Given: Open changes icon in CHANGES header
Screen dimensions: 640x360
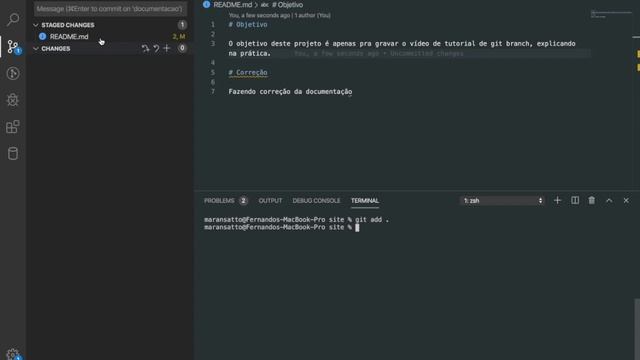Looking at the screenshot, I should [145, 49].
